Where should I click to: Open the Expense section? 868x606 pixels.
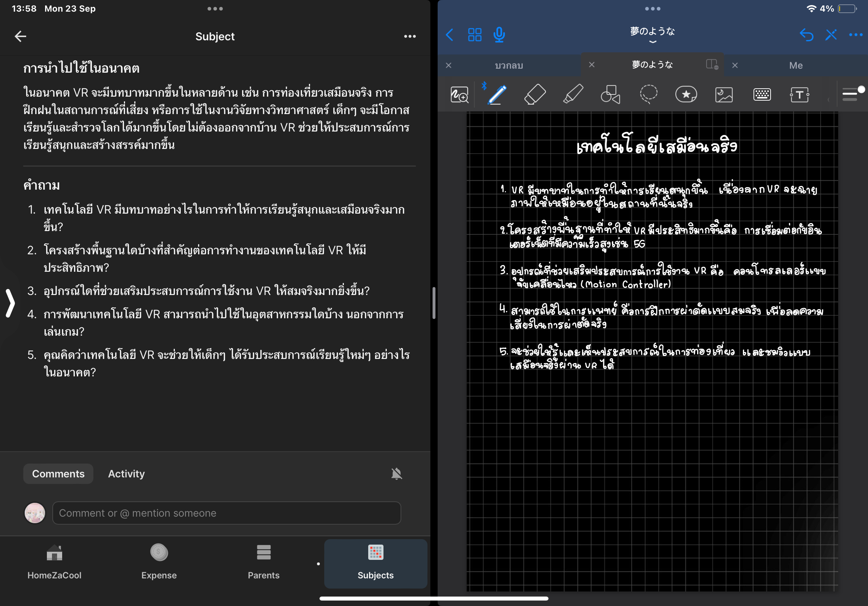159,561
